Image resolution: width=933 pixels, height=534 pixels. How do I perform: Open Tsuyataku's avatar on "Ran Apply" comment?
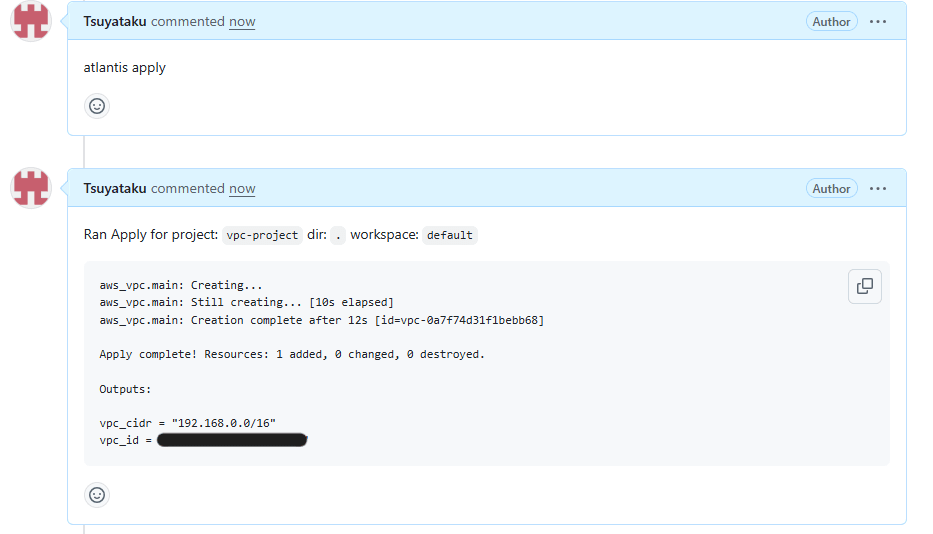click(x=31, y=188)
